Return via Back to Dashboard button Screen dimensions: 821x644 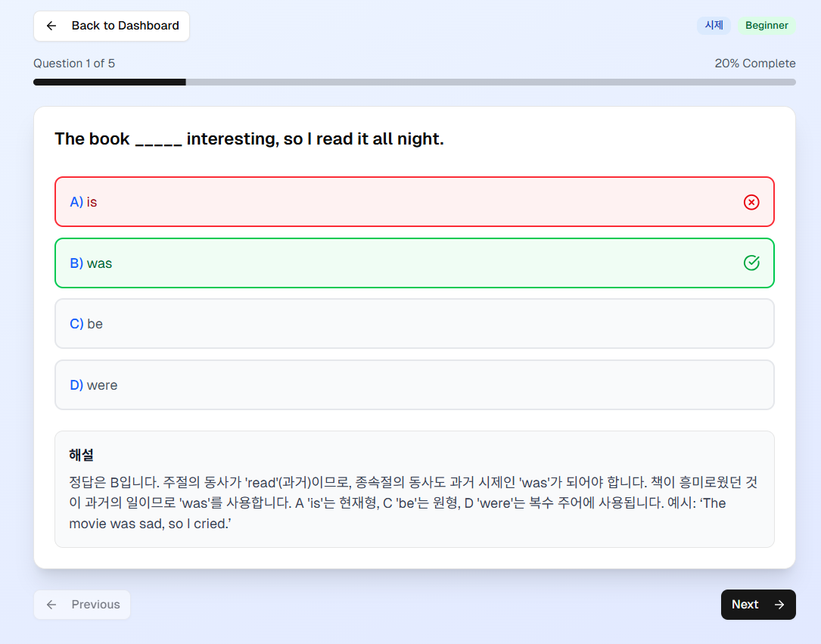click(111, 26)
